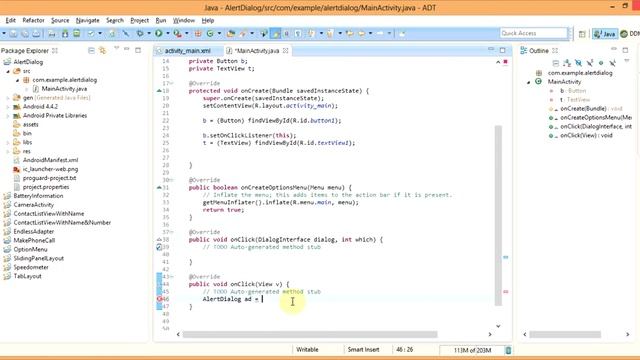640x360 pixels.
Task: Open the Window menu
Action: click(184, 20)
